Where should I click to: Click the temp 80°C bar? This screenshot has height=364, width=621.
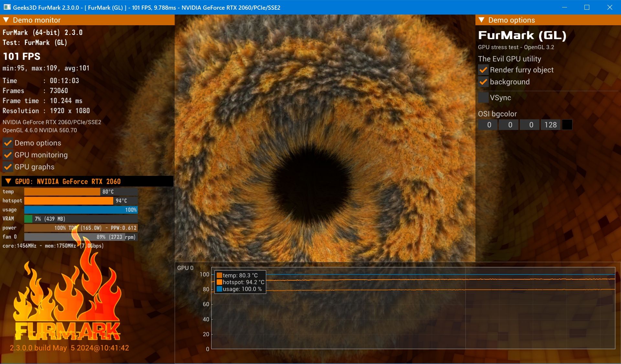(81, 192)
